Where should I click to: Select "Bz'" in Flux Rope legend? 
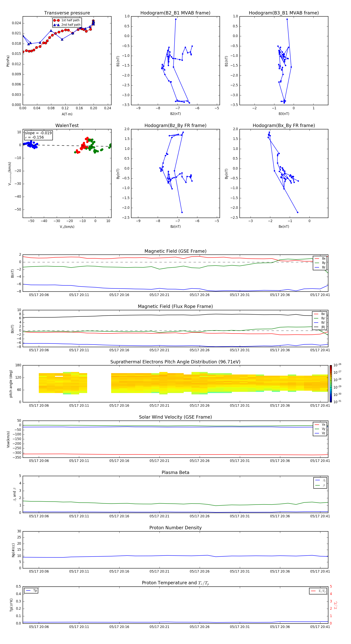[320, 323]
